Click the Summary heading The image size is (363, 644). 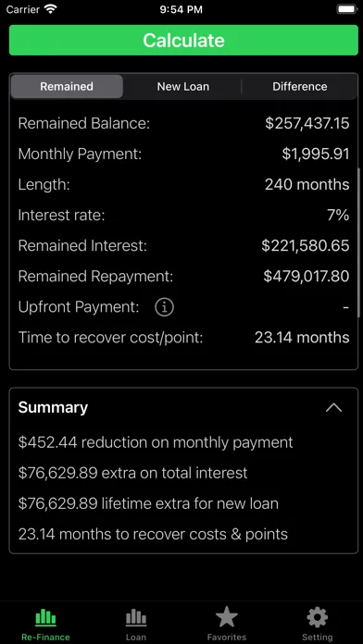[53, 407]
